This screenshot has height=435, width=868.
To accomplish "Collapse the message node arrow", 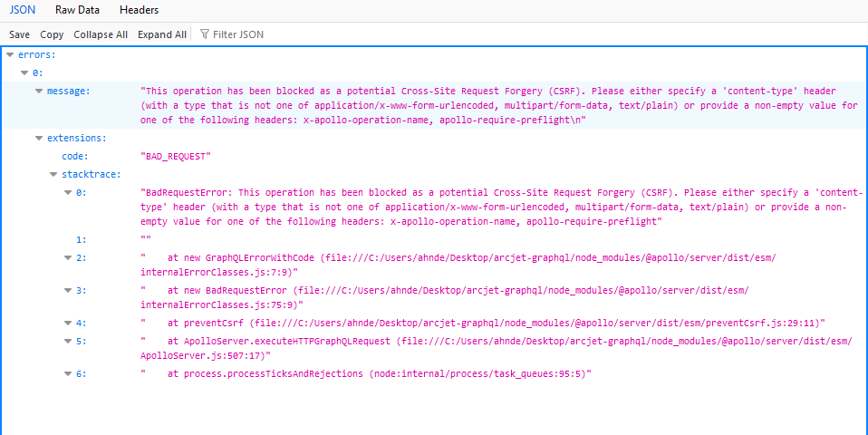I will (x=38, y=92).
